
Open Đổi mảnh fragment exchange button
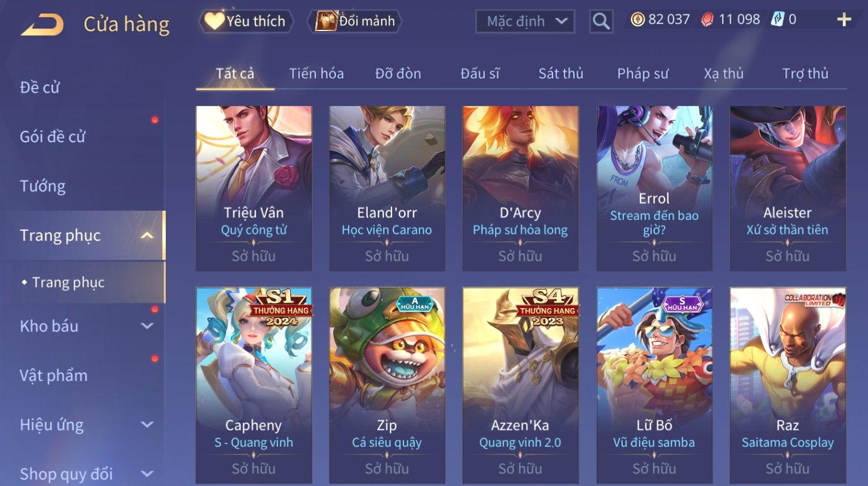pyautogui.click(x=356, y=21)
